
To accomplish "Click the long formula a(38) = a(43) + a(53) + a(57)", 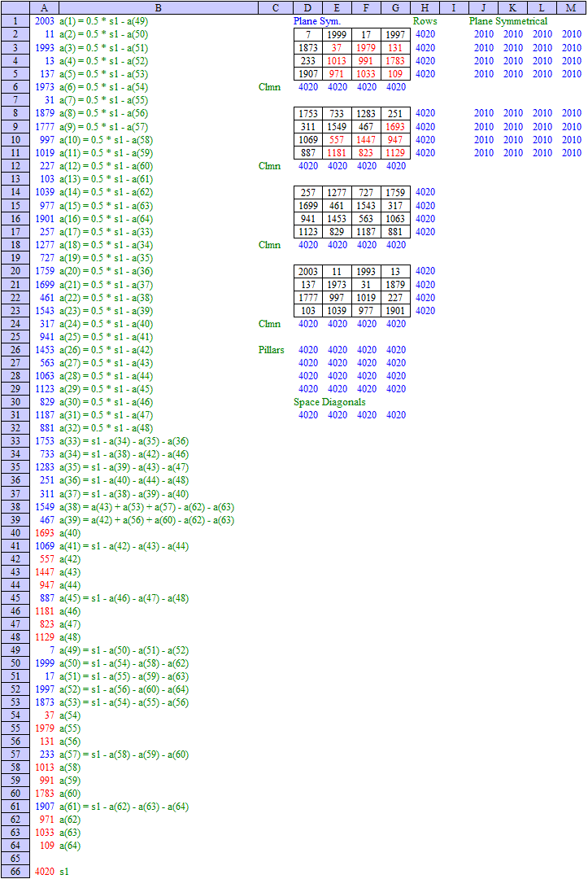I will click(146, 507).
